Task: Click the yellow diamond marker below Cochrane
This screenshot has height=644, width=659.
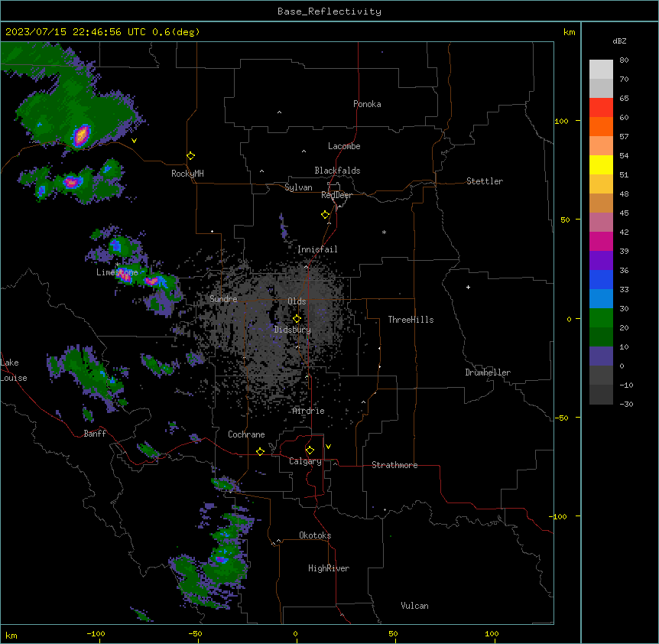Action: [x=261, y=451]
